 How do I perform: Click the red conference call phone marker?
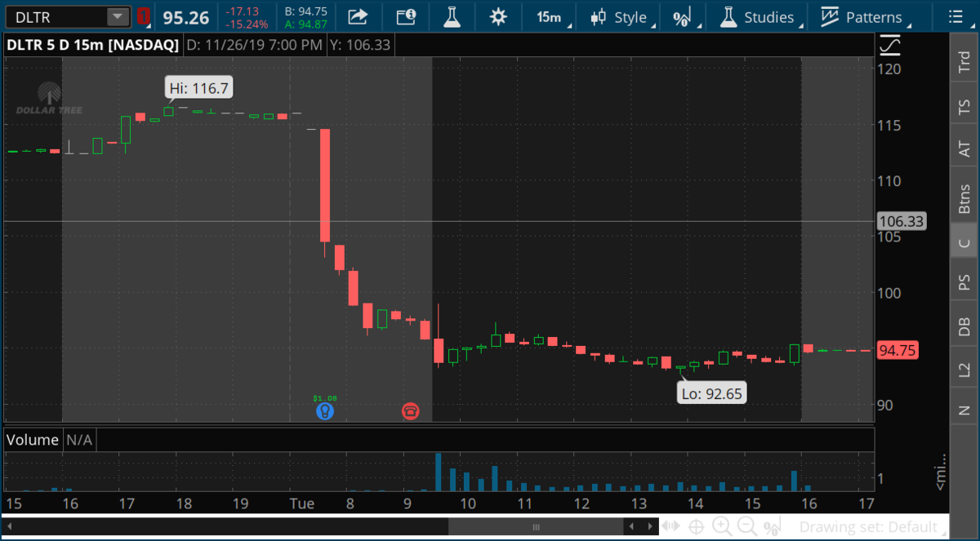[410, 410]
